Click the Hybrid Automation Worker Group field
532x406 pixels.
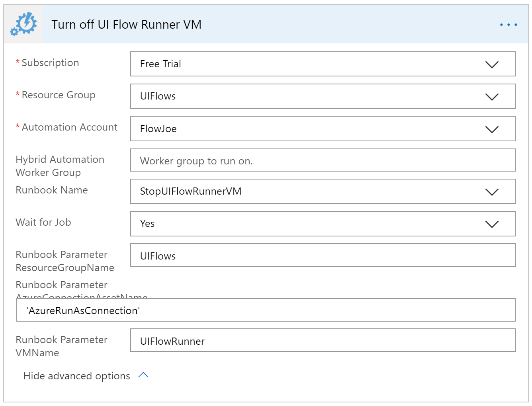tap(323, 160)
